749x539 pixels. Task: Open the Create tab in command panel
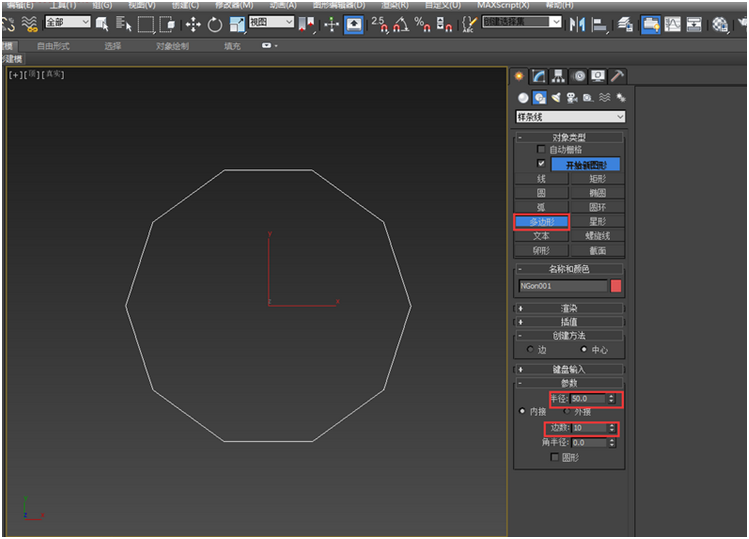click(x=520, y=76)
